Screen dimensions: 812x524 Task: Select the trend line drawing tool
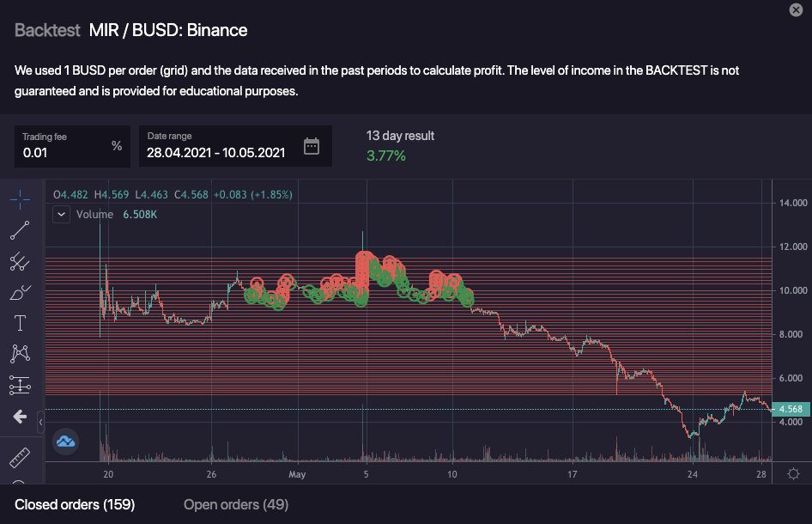(x=20, y=230)
